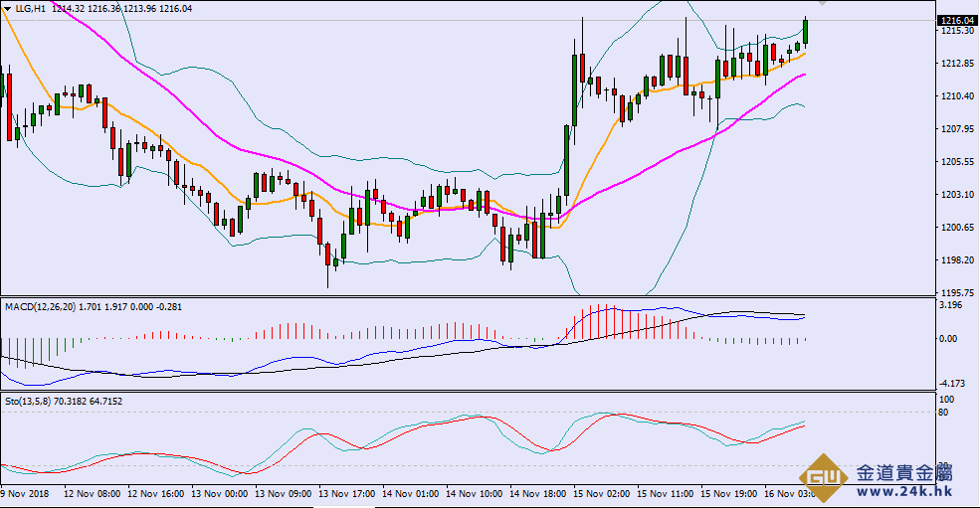Click the 13 Nov 17:00 time label

tap(347, 492)
